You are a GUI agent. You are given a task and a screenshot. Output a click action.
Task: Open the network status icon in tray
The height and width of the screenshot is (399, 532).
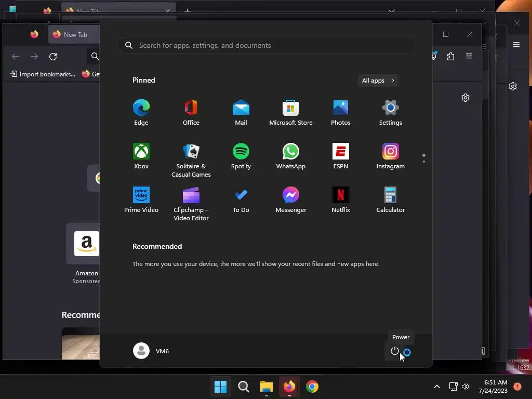[453, 387]
